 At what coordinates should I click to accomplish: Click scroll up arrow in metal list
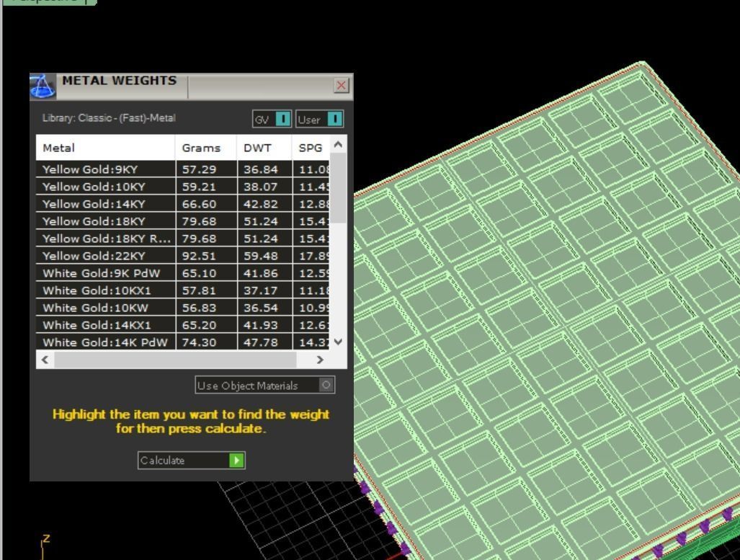(338, 144)
